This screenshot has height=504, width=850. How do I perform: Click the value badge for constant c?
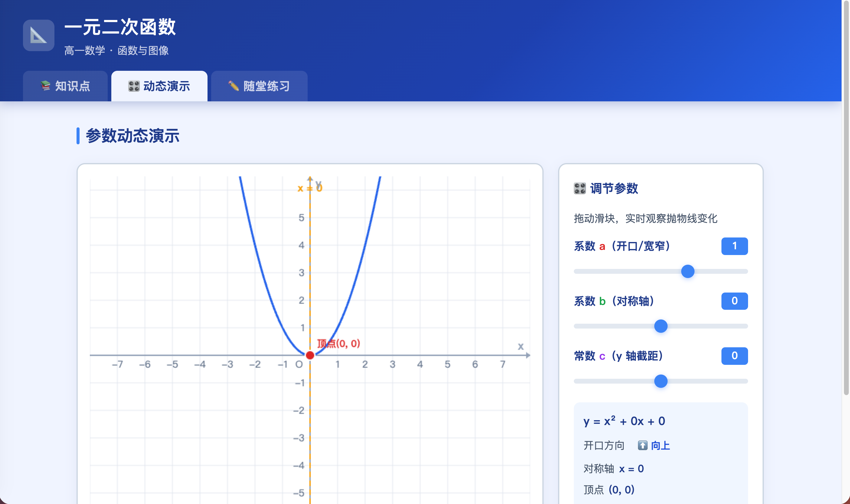point(734,355)
